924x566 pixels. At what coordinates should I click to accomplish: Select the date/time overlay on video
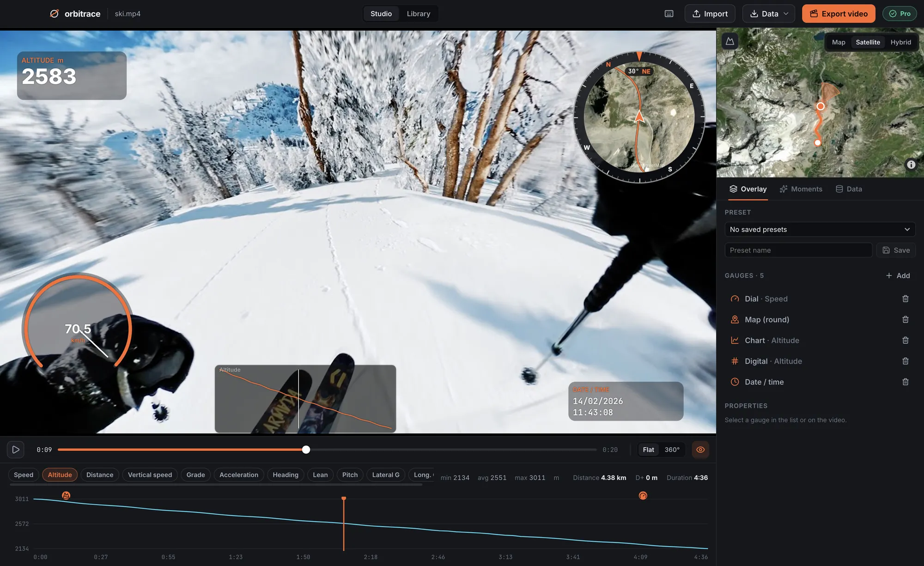[626, 401]
